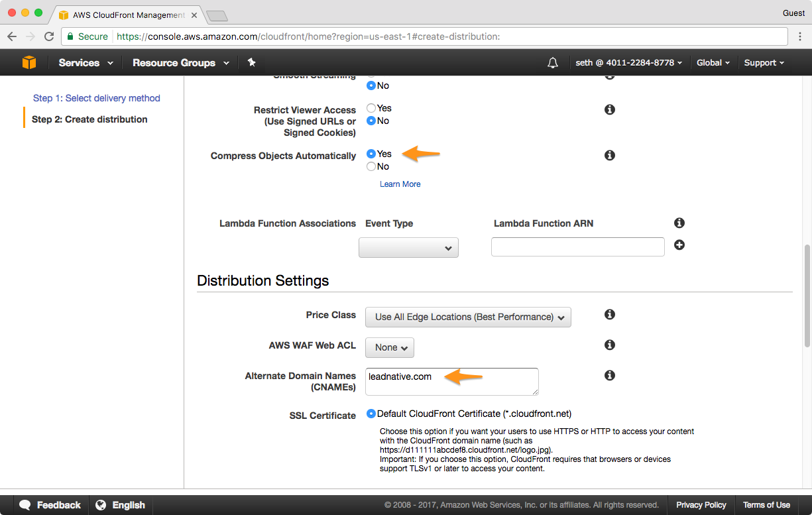This screenshot has width=812, height=515.
Task: Click the Learn More link
Action: tap(400, 184)
